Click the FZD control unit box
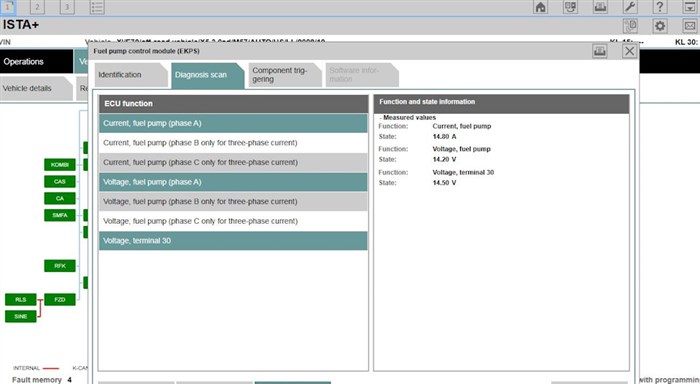 pos(60,300)
